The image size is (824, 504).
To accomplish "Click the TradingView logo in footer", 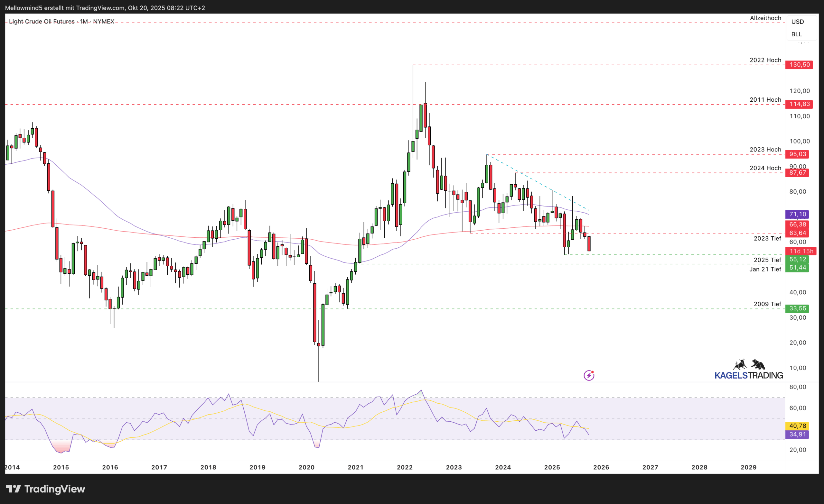I will coord(45,489).
